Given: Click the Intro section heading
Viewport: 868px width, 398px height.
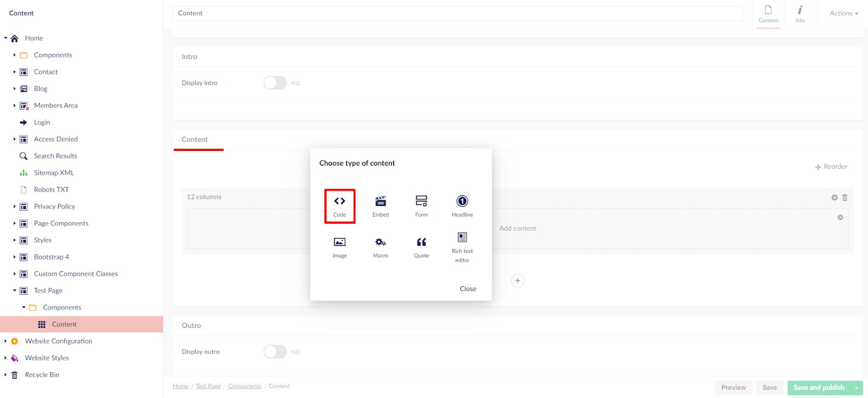Looking at the screenshot, I should click(x=189, y=56).
